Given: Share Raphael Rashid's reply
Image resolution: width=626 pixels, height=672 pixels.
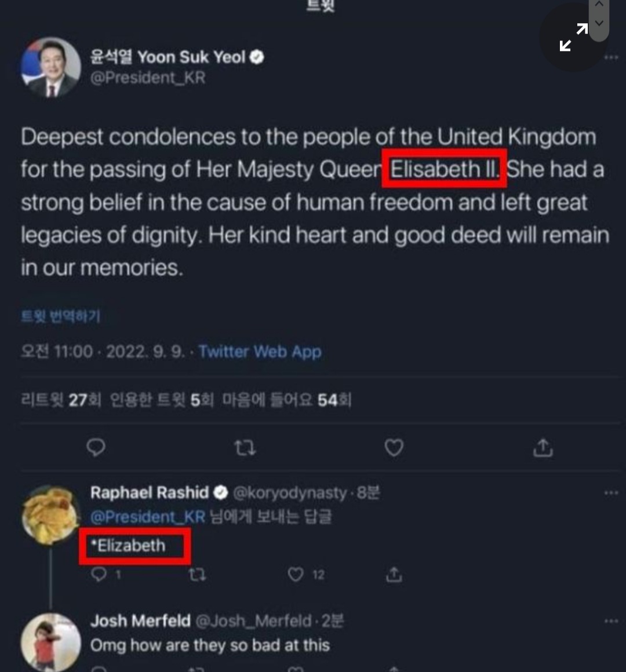Looking at the screenshot, I should pyautogui.click(x=394, y=574).
